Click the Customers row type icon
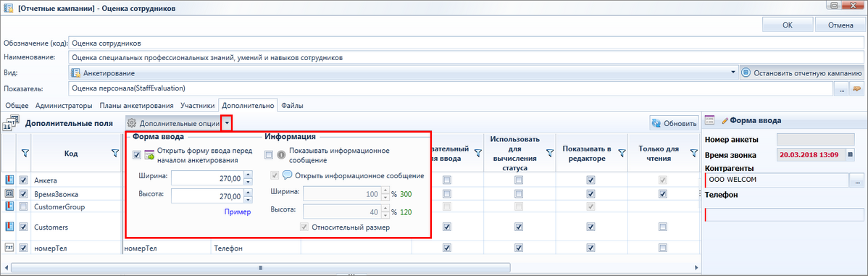The width and height of the screenshot is (868, 276). pos(9,227)
